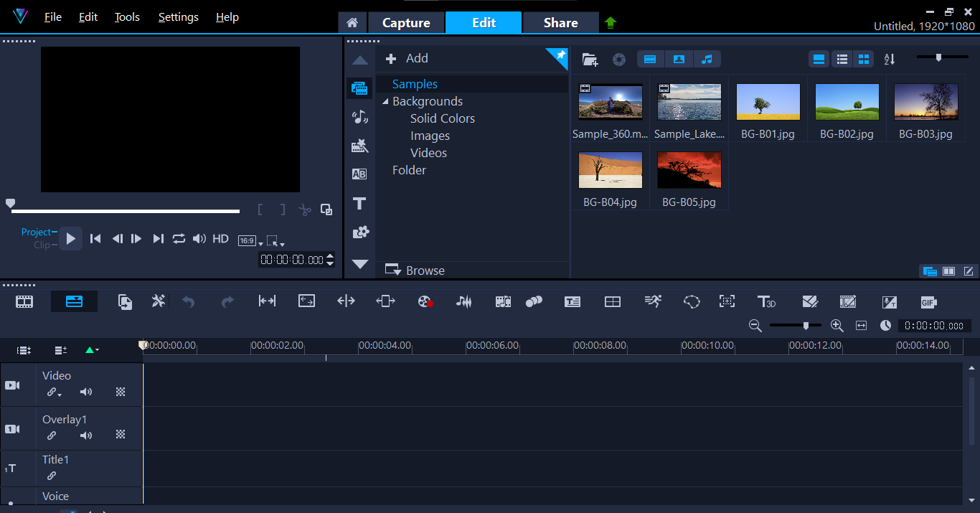Open the Tools menu

click(127, 17)
